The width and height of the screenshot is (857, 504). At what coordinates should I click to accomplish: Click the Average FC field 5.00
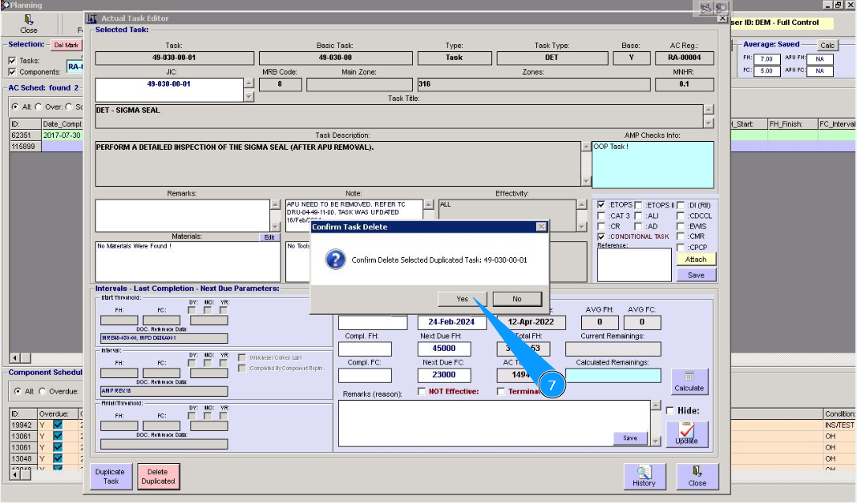coord(766,71)
